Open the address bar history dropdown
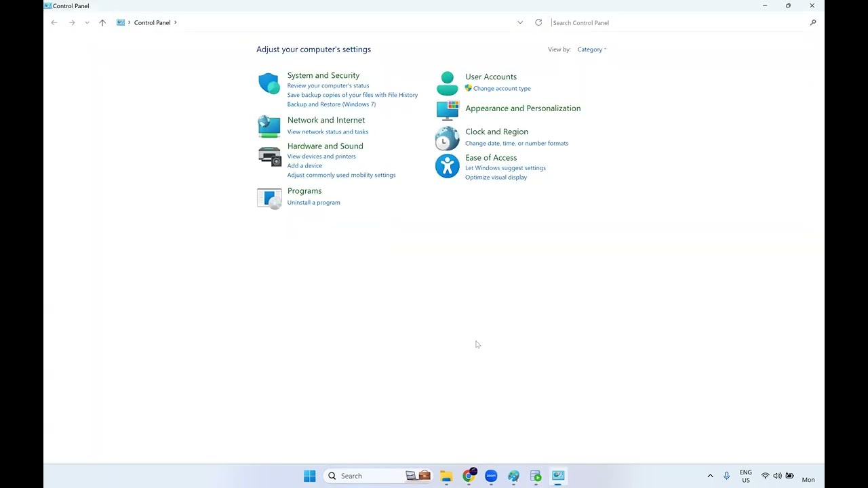 click(520, 22)
